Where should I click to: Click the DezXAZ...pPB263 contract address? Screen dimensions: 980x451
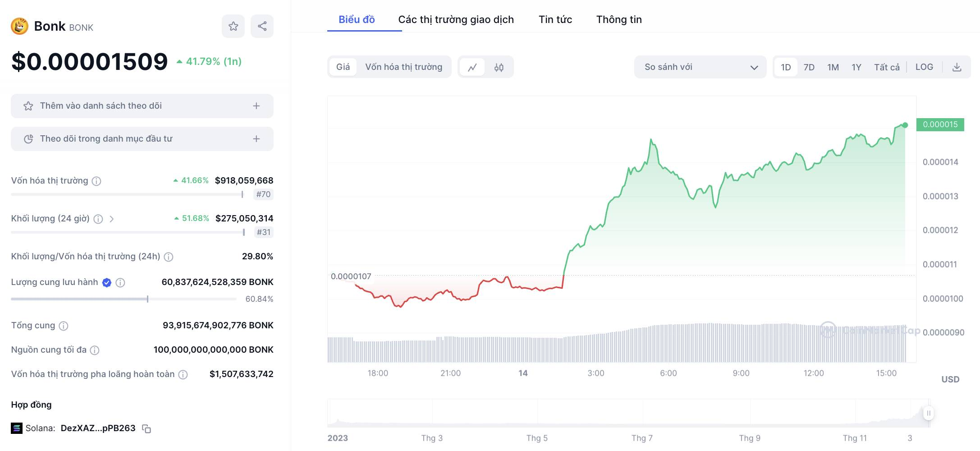click(x=98, y=428)
